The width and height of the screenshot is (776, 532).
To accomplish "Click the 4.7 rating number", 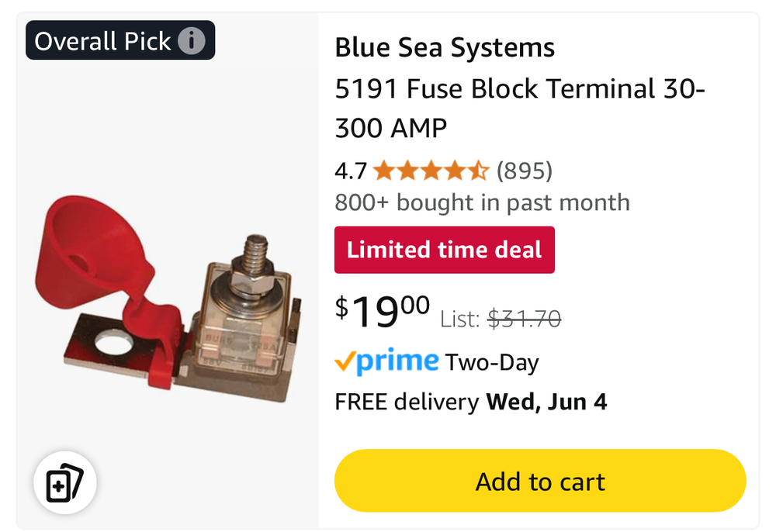I will (x=351, y=171).
